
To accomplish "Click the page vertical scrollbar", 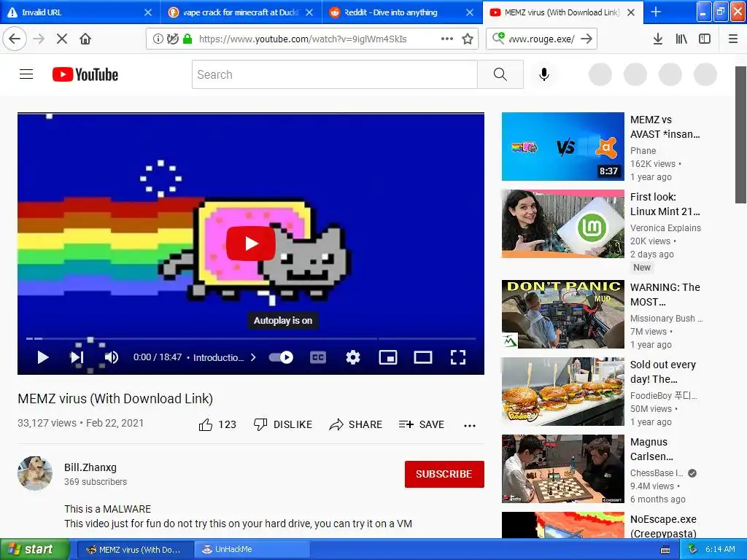I will 740,135.
